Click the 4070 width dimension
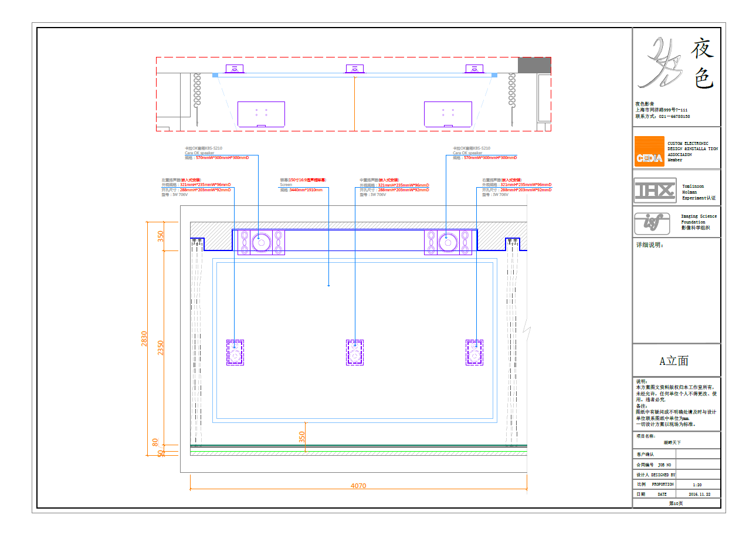This screenshot has width=756, height=535. tap(358, 486)
